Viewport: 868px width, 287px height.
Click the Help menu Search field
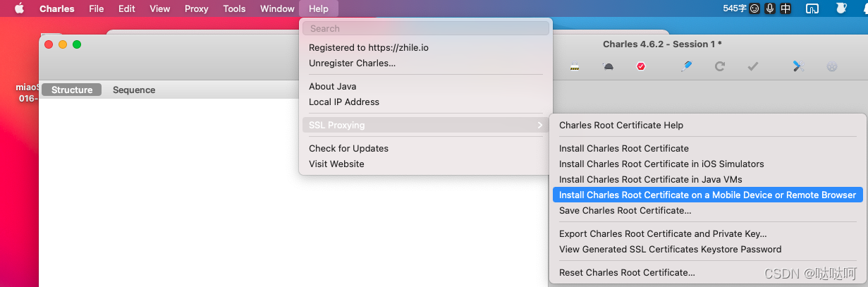(x=426, y=28)
